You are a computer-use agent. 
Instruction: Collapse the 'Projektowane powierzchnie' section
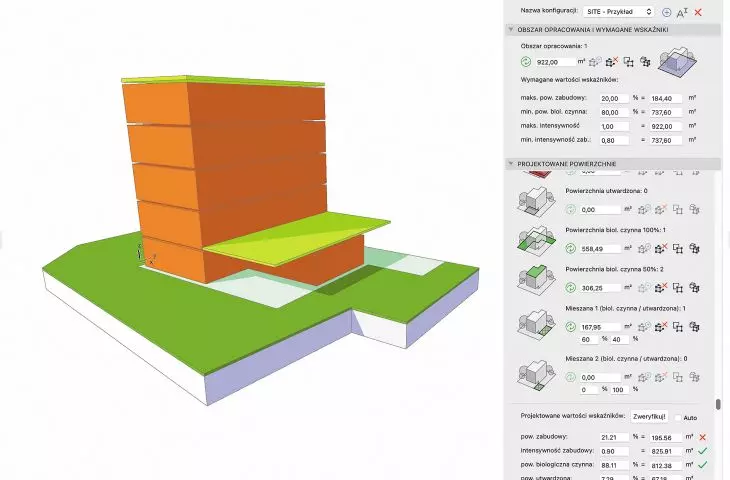[x=511, y=164]
